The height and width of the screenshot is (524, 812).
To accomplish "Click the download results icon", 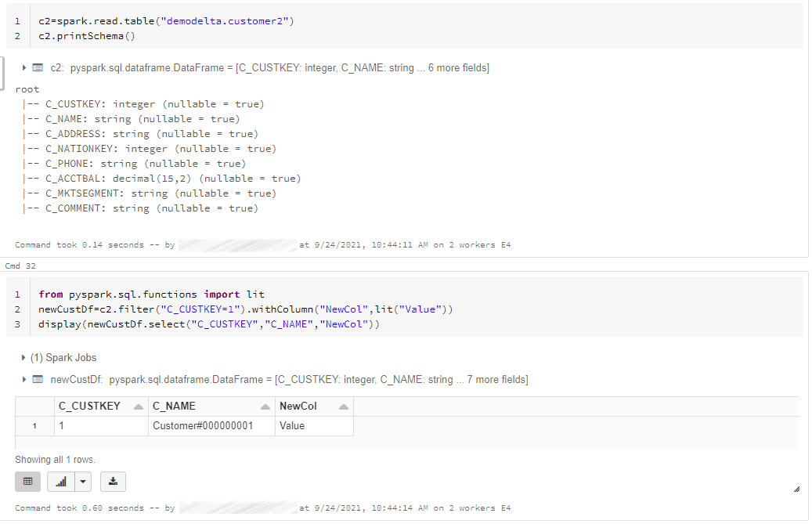I will click(113, 482).
